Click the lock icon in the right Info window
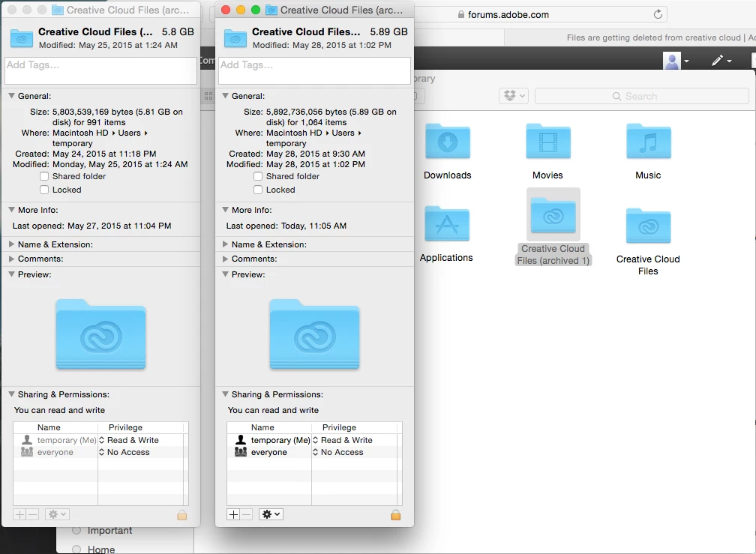The image size is (756, 554). tap(395, 515)
